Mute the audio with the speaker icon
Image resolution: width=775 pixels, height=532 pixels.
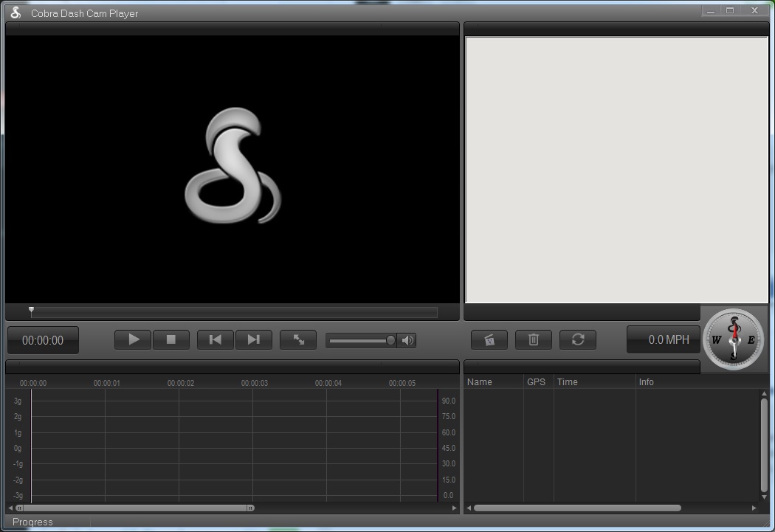[x=407, y=340]
